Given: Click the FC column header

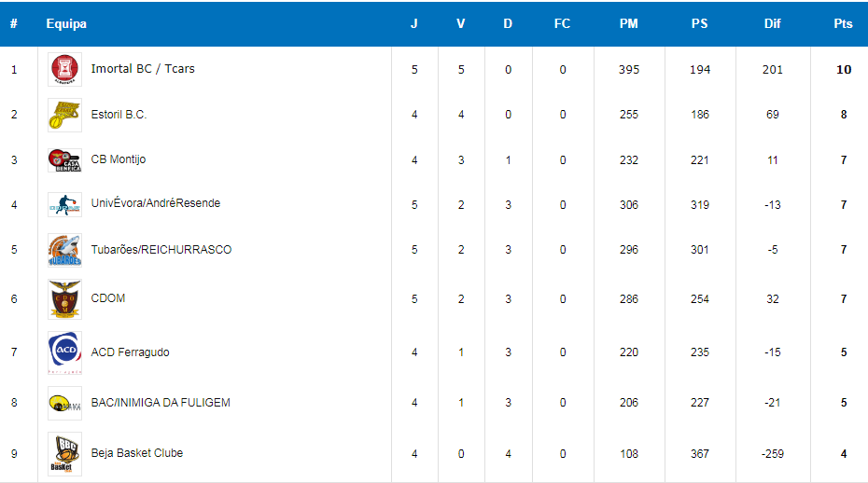Looking at the screenshot, I should click(x=563, y=24).
